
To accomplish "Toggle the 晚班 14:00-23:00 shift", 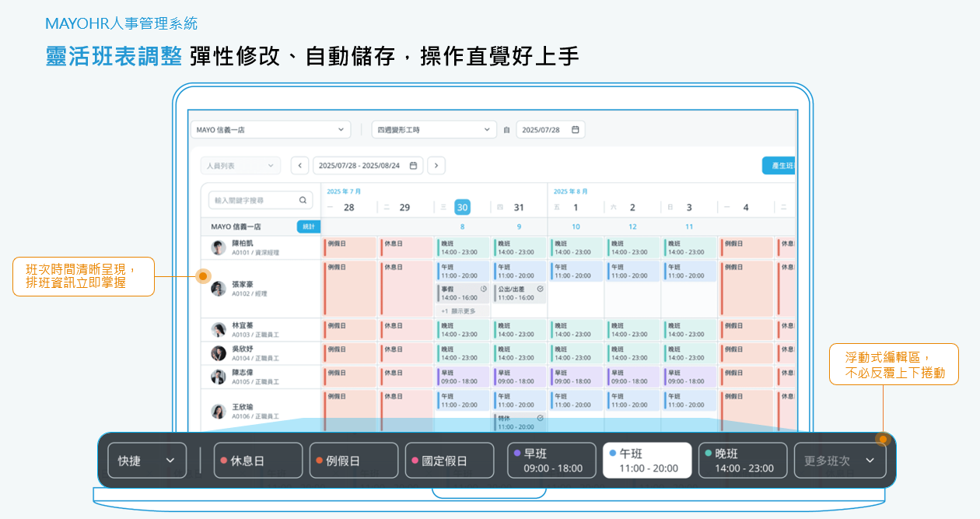I will point(743,460).
